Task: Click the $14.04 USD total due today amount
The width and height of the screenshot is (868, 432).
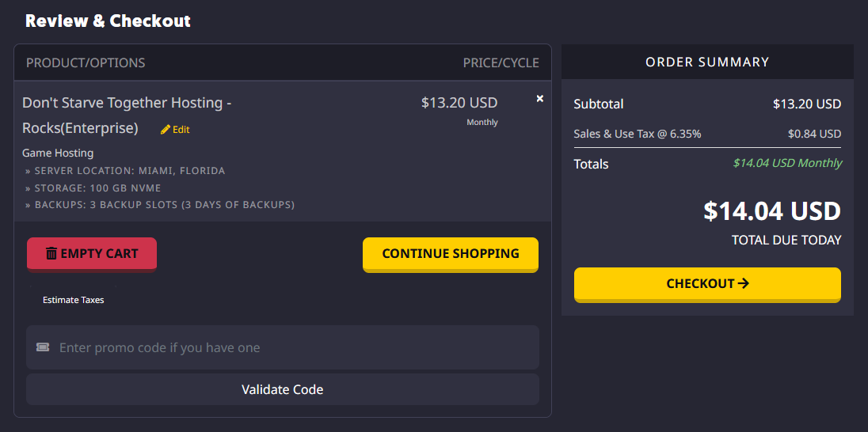Action: point(772,210)
